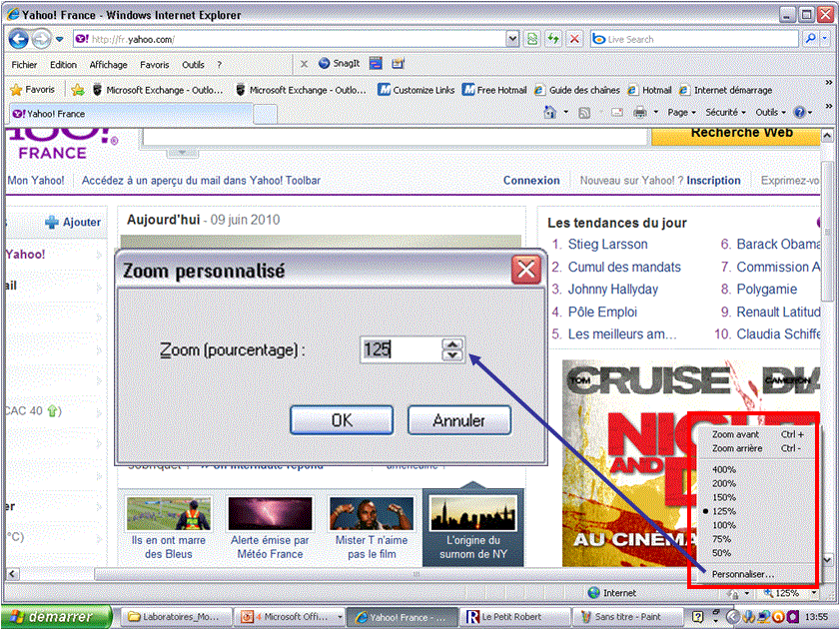This screenshot has height=630, width=840.
Task: Open the ? help menu
Action: pyautogui.click(x=219, y=65)
